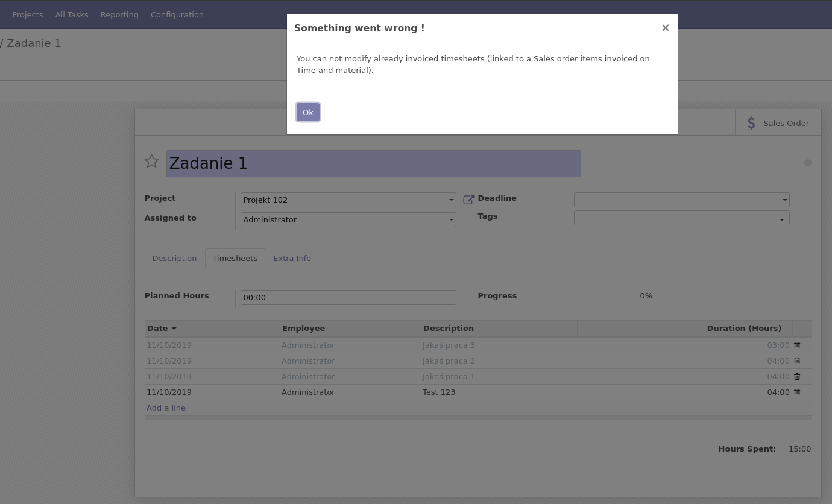The width and height of the screenshot is (832, 504).
Task: Click the kanban state circle near the task title
Action: point(808,163)
